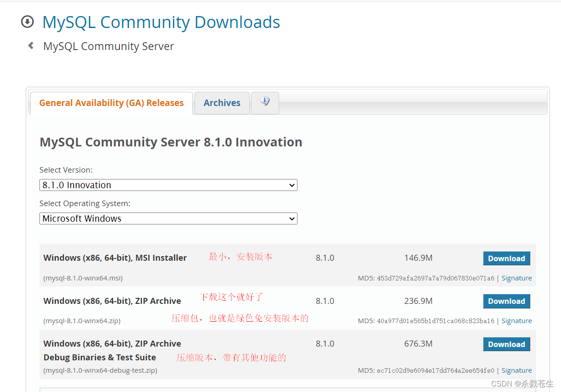The height and width of the screenshot is (392, 561).
Task: Switch to the Archives tab
Action: [x=222, y=103]
